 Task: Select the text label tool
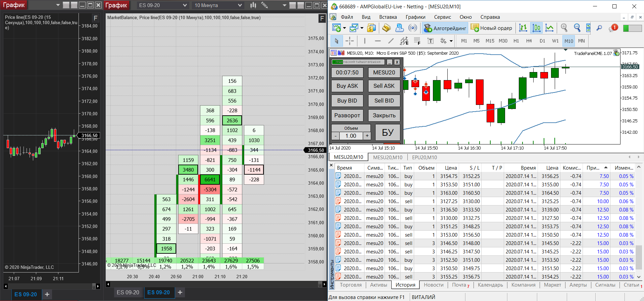(x=431, y=41)
